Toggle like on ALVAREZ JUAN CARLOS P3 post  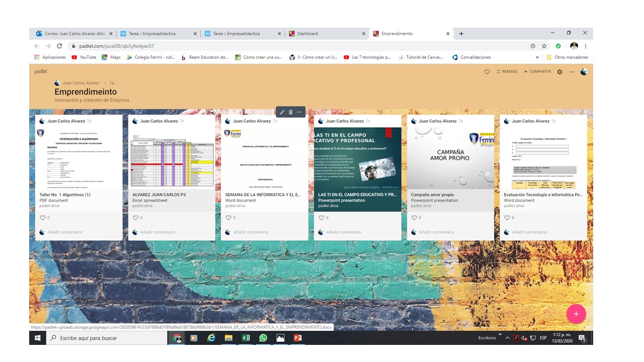click(x=135, y=218)
